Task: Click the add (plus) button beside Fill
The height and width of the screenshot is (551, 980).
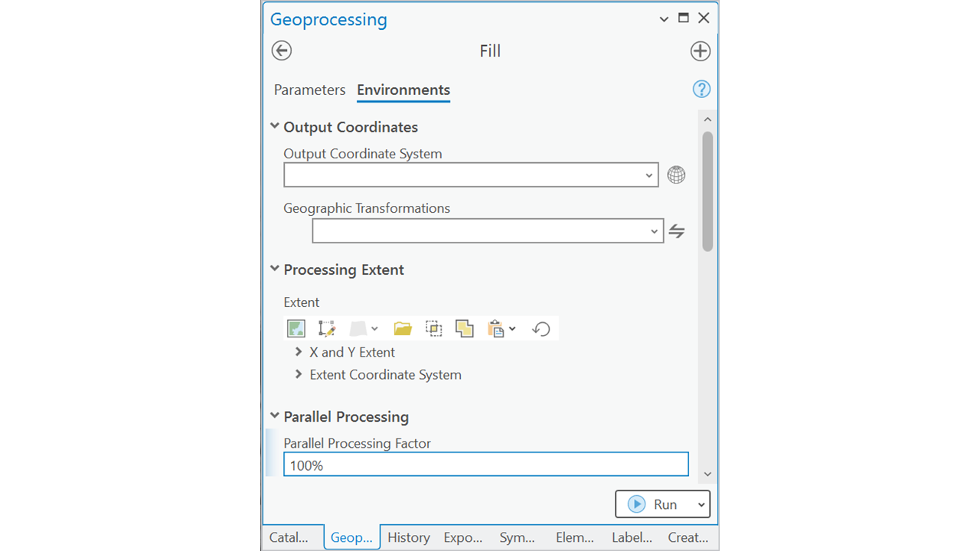Action: (x=700, y=51)
